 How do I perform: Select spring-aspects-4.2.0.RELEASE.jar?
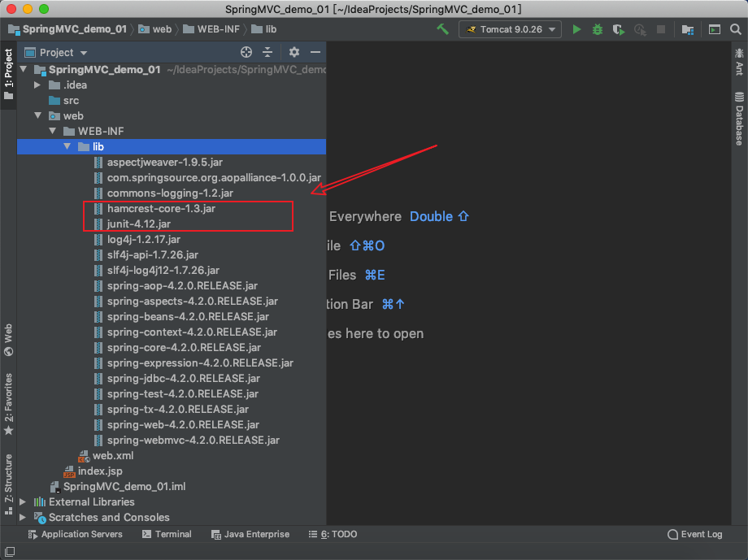tap(186, 301)
